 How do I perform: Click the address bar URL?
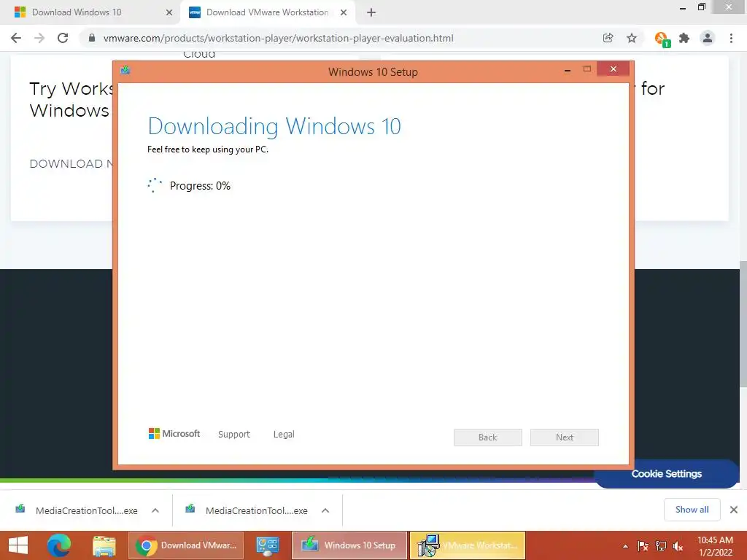click(278, 38)
